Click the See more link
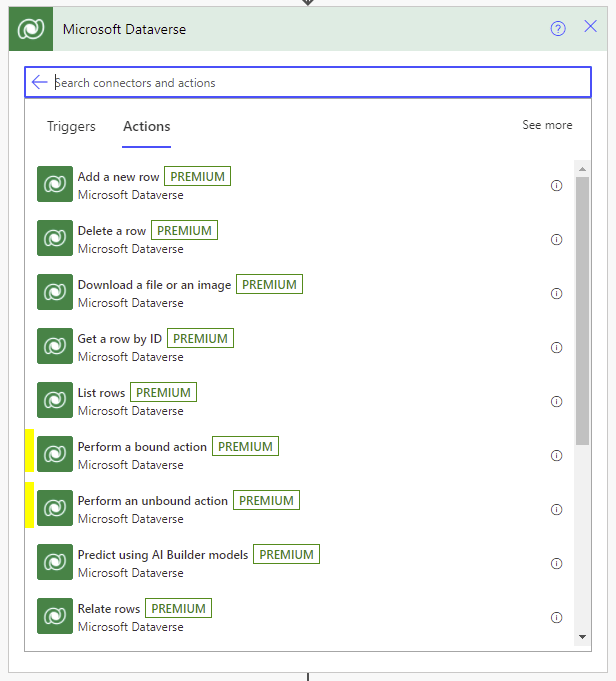 click(547, 125)
